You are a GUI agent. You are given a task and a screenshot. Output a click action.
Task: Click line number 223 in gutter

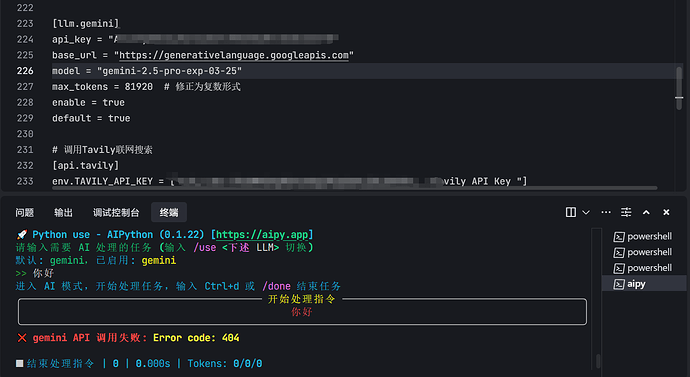click(x=25, y=24)
